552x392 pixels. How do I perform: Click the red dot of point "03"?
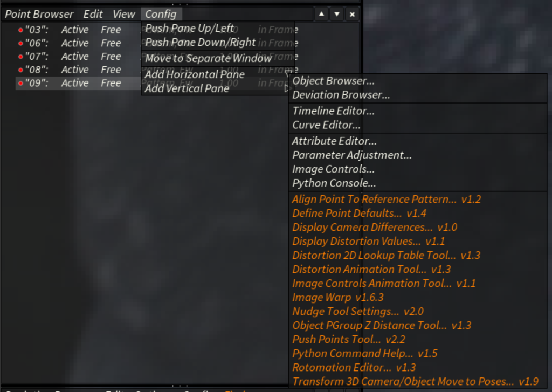pyautogui.click(x=20, y=30)
